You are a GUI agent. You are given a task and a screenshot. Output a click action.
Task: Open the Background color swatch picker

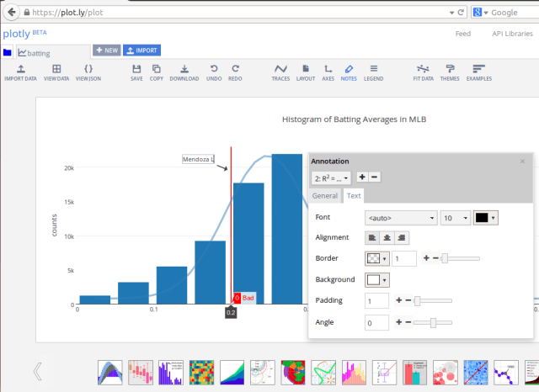tap(377, 279)
